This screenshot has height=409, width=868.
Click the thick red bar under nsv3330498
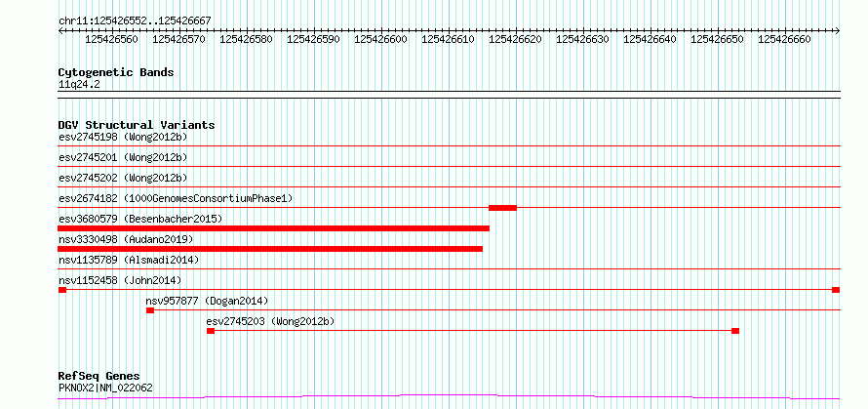[x=270, y=249]
